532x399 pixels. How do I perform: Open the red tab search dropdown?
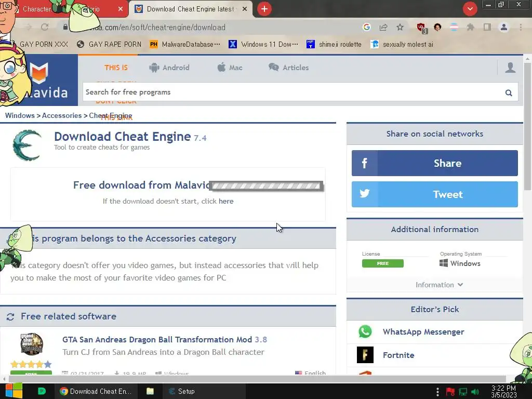coord(470,8)
